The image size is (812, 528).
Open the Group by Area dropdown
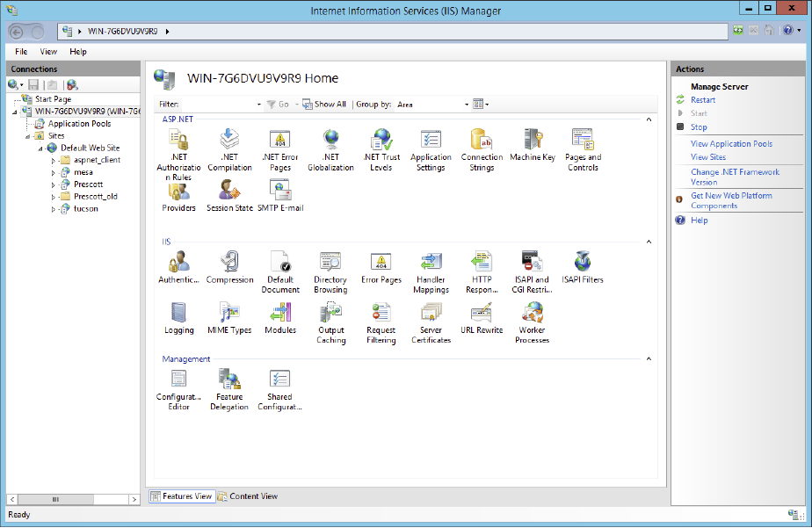(x=432, y=105)
